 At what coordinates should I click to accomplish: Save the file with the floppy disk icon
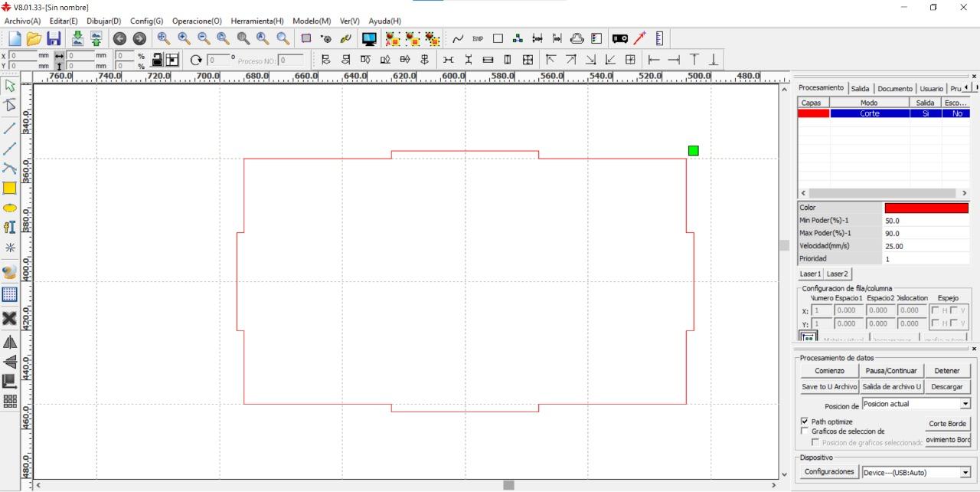point(54,38)
